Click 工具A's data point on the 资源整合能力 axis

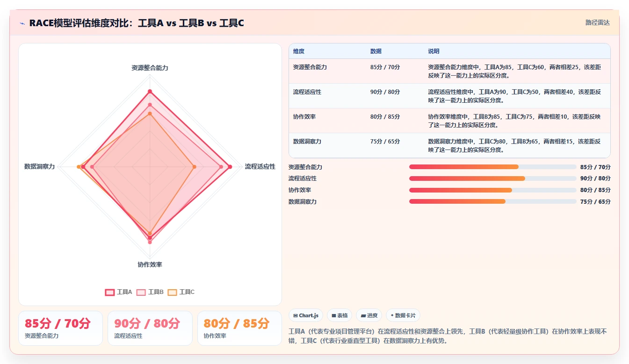tap(150, 91)
